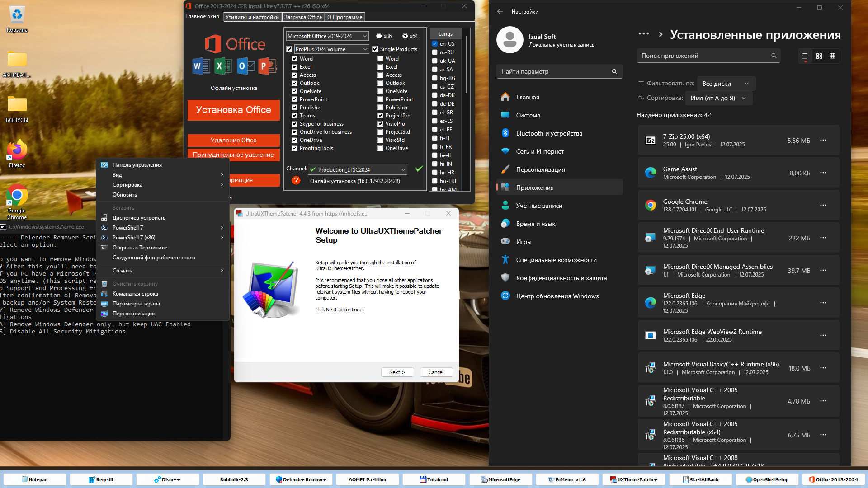
Task: Open the Все диски filter dropdown
Action: coord(726,84)
